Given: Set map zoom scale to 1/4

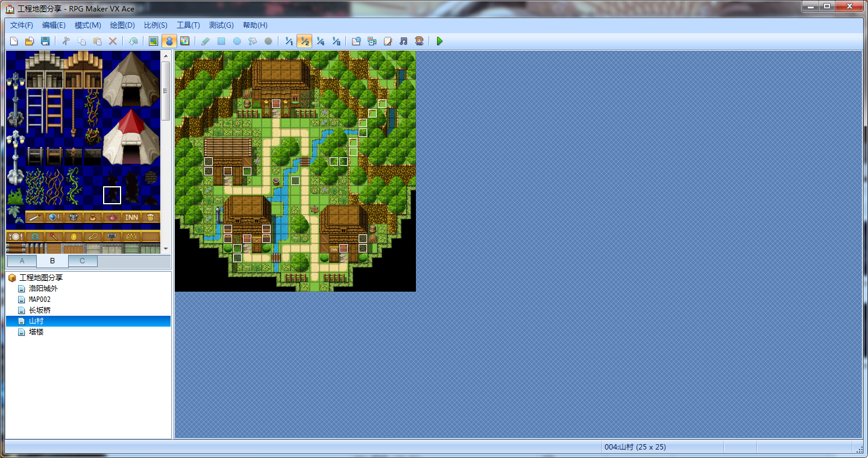Looking at the screenshot, I should [320, 41].
